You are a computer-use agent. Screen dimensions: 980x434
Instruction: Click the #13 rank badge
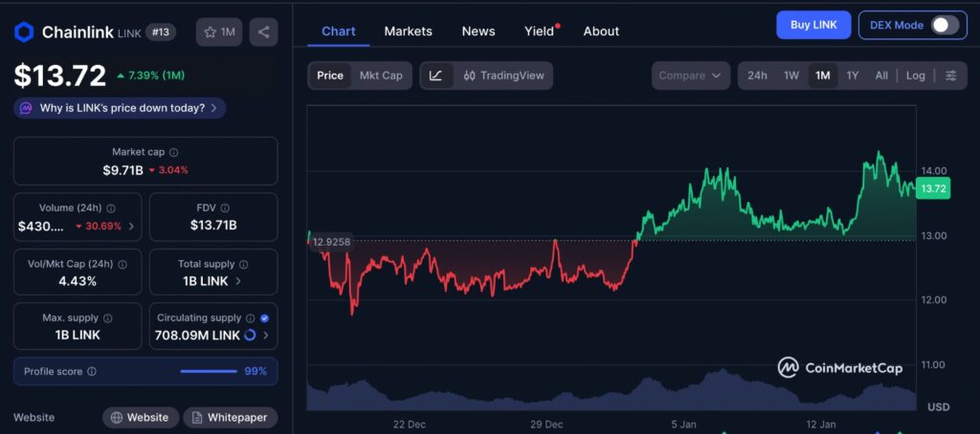[161, 32]
